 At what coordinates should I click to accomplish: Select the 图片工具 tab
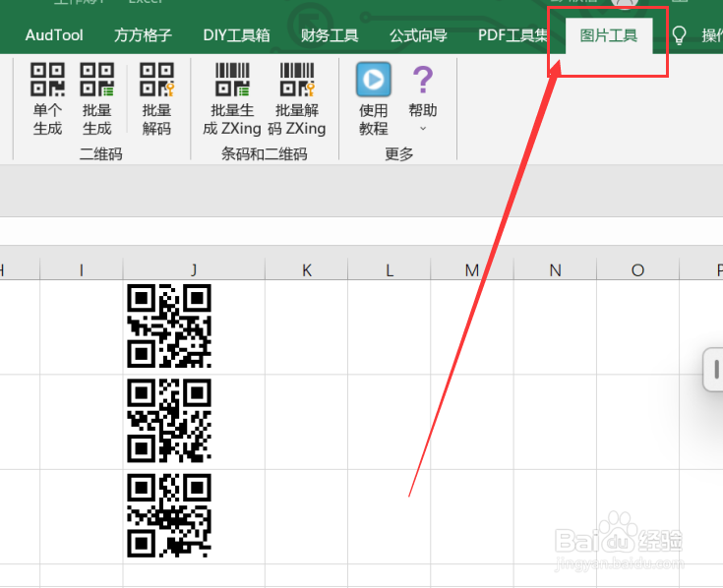tap(609, 35)
